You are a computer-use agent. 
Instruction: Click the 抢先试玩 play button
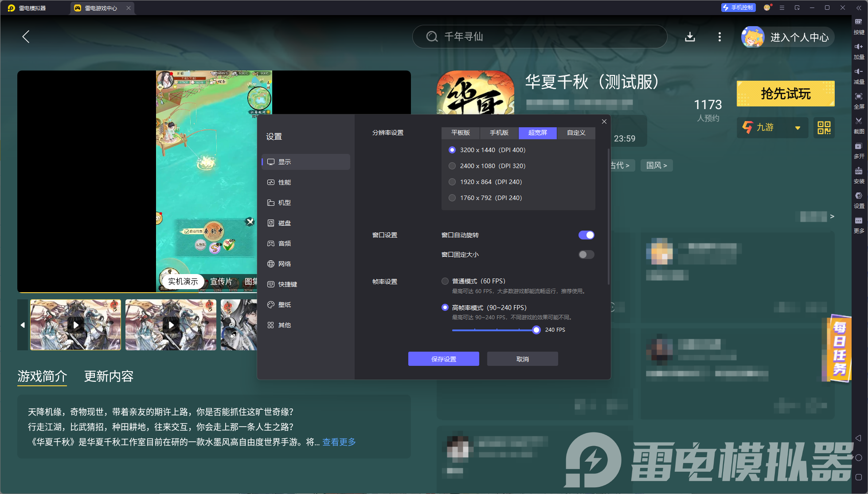tap(785, 94)
